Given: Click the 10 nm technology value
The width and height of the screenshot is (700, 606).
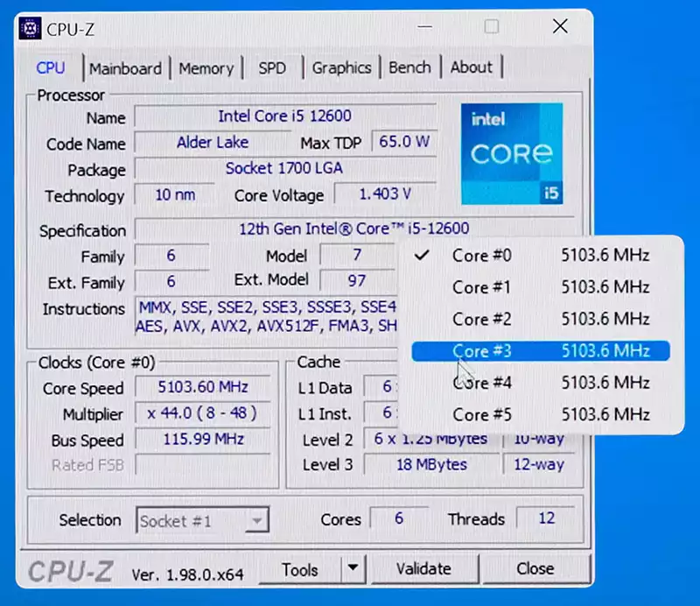Looking at the screenshot, I should tap(175, 195).
